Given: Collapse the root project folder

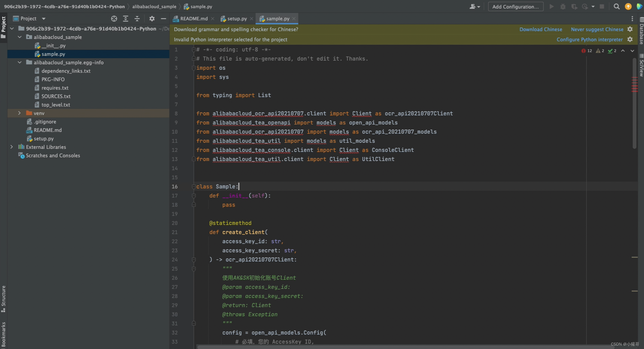Looking at the screenshot, I should 12,28.
